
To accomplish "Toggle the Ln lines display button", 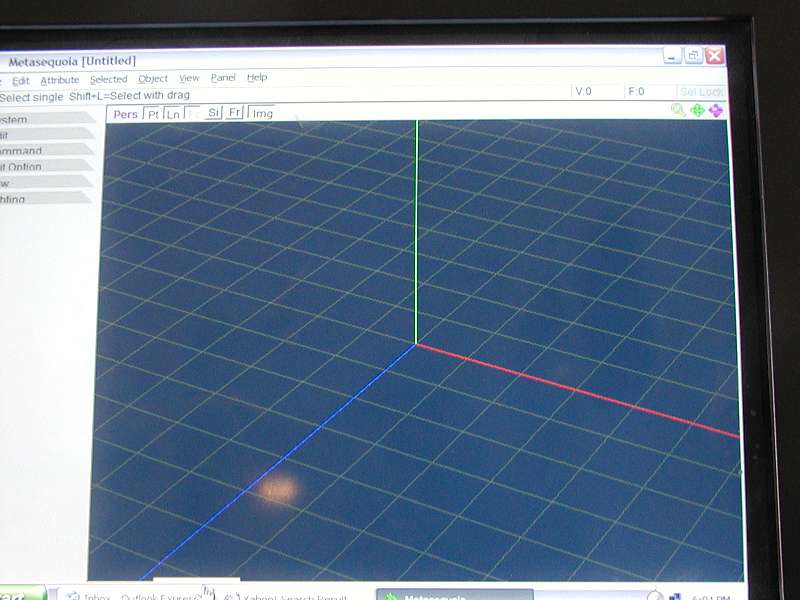I will [173, 114].
